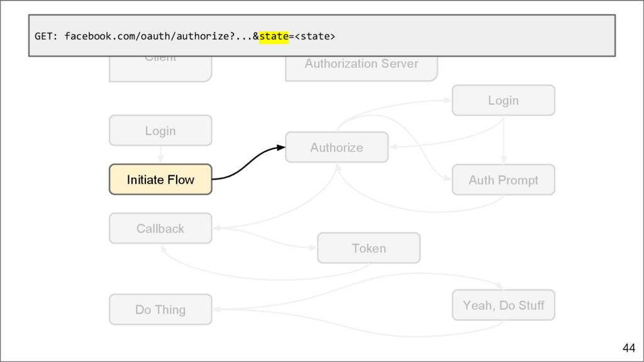
Task: Click the yellow highlighted state parameter
Action: [x=274, y=36]
